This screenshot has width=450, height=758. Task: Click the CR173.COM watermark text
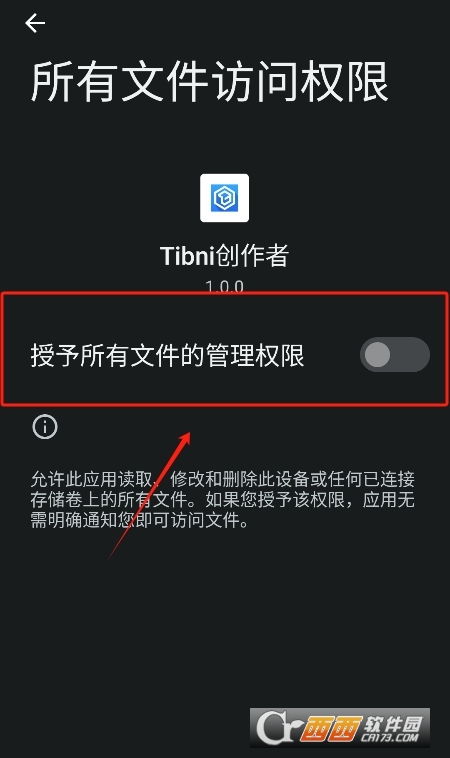[x=390, y=737]
